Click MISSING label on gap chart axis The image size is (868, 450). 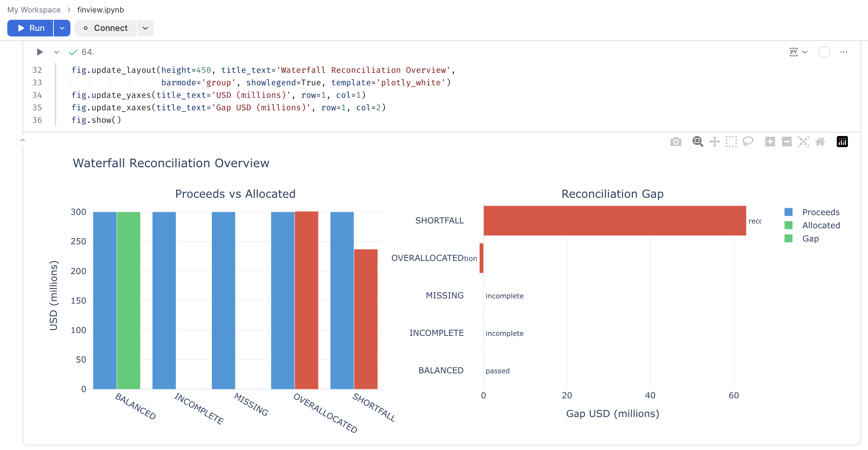[x=445, y=296]
